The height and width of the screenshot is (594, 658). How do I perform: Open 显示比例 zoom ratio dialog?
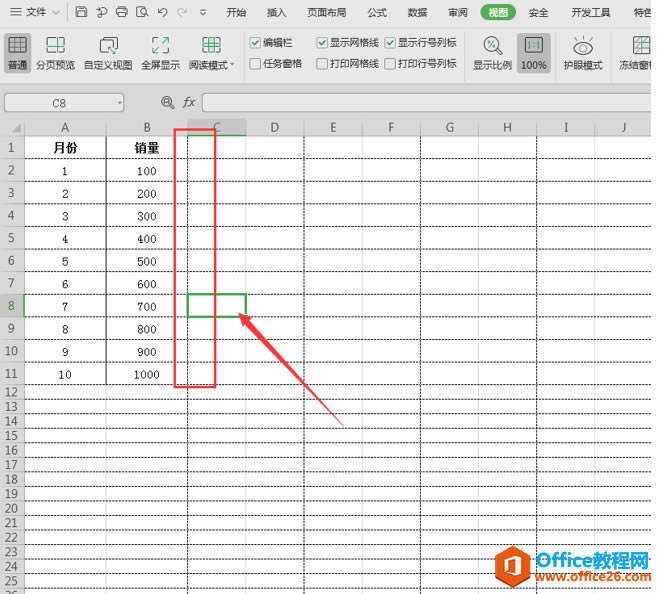click(x=492, y=52)
